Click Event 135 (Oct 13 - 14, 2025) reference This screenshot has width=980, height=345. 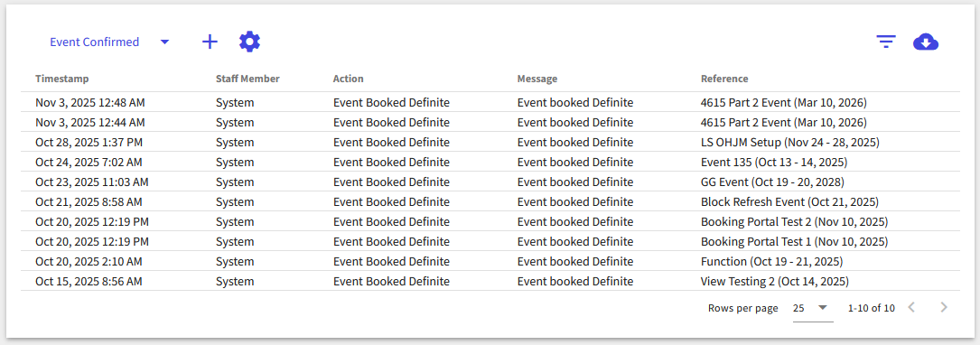coord(774,162)
